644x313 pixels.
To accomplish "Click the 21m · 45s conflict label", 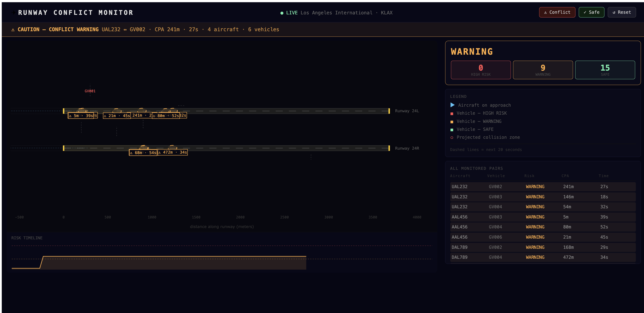I will [x=117, y=116].
